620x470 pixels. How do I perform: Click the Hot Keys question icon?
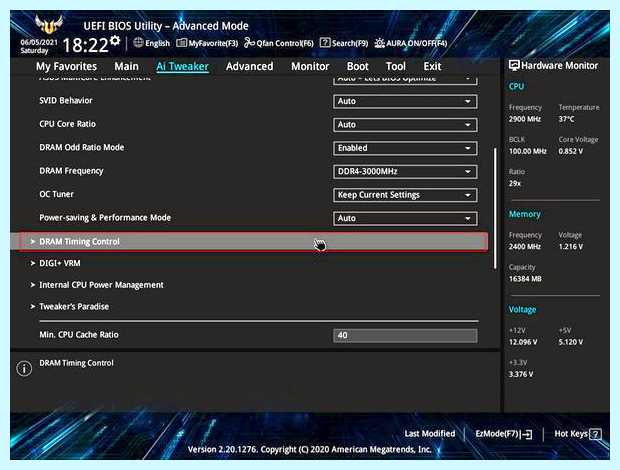595,434
